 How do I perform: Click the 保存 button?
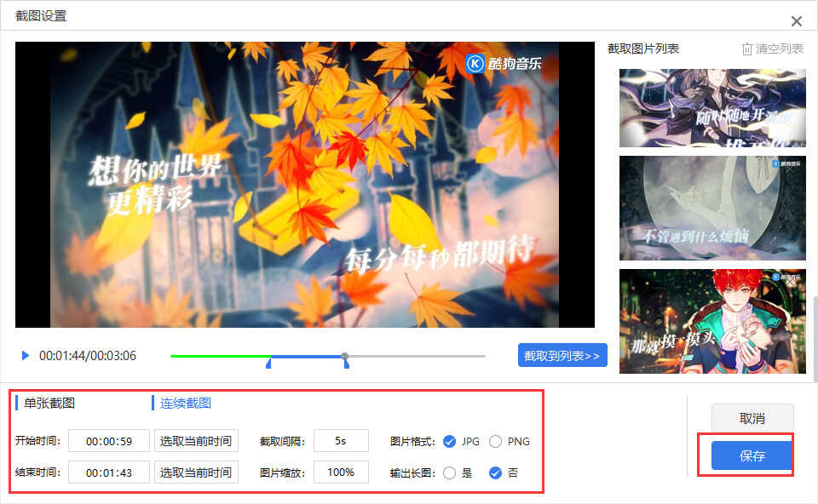pos(752,455)
